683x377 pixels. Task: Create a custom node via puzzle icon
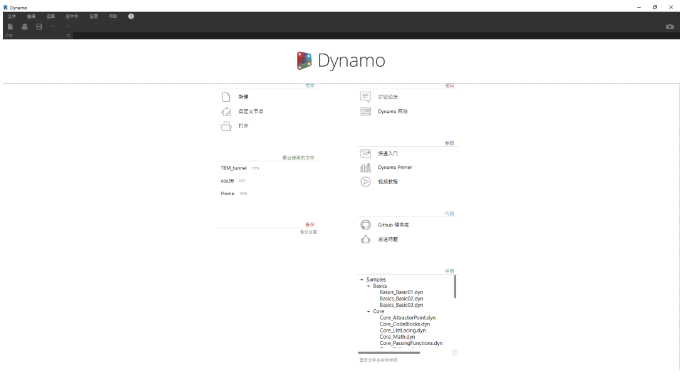click(x=226, y=112)
